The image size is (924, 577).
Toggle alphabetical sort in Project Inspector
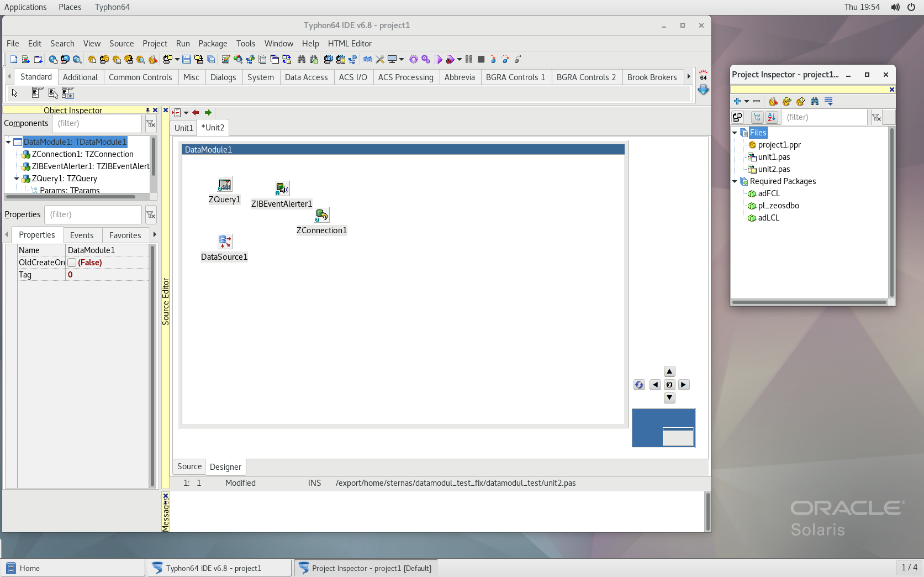[x=772, y=117]
